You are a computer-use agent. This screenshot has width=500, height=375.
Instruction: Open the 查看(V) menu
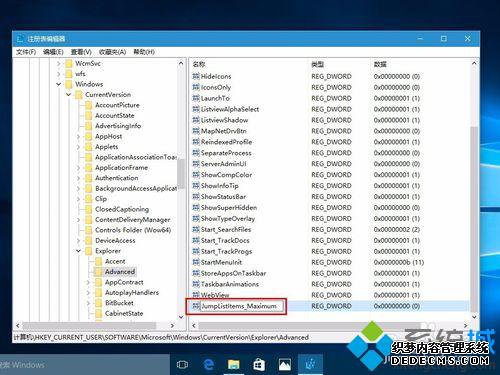[81, 52]
